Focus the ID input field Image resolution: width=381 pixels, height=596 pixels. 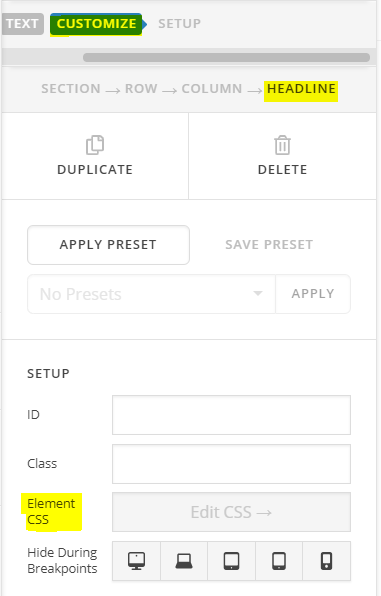click(231, 415)
